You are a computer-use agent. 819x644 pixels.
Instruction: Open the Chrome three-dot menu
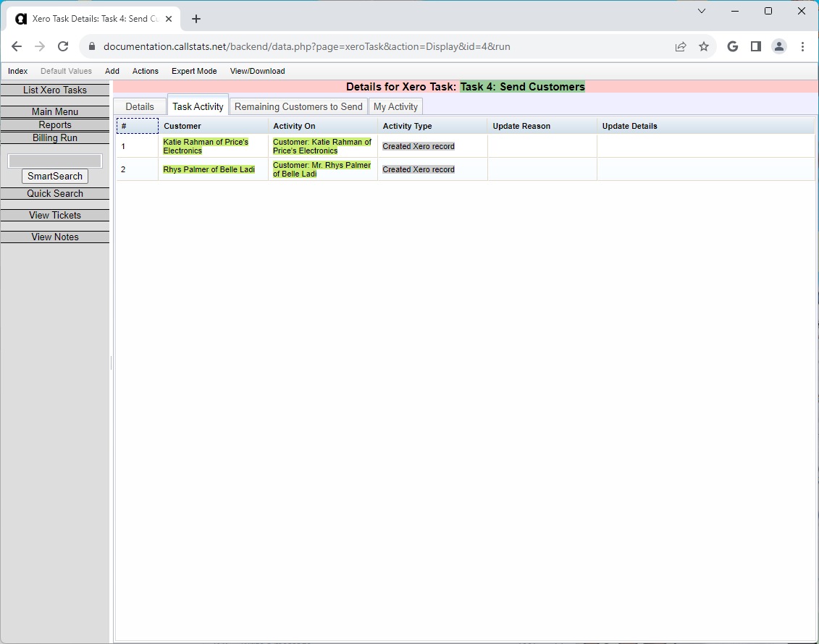point(802,46)
